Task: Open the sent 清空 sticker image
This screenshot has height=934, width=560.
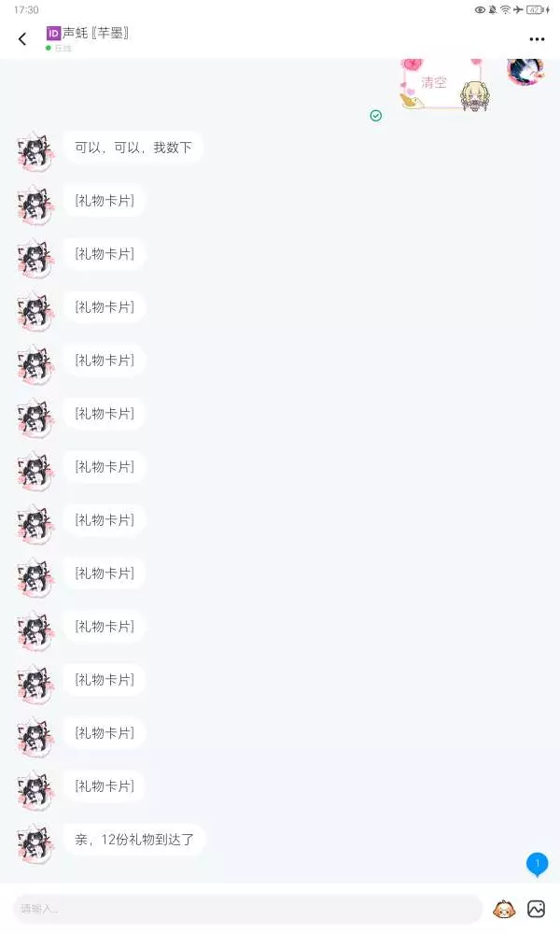Action: point(445,85)
